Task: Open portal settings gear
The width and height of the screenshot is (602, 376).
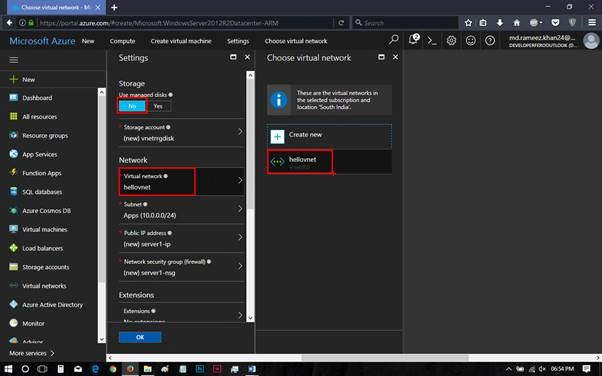Action: point(451,40)
